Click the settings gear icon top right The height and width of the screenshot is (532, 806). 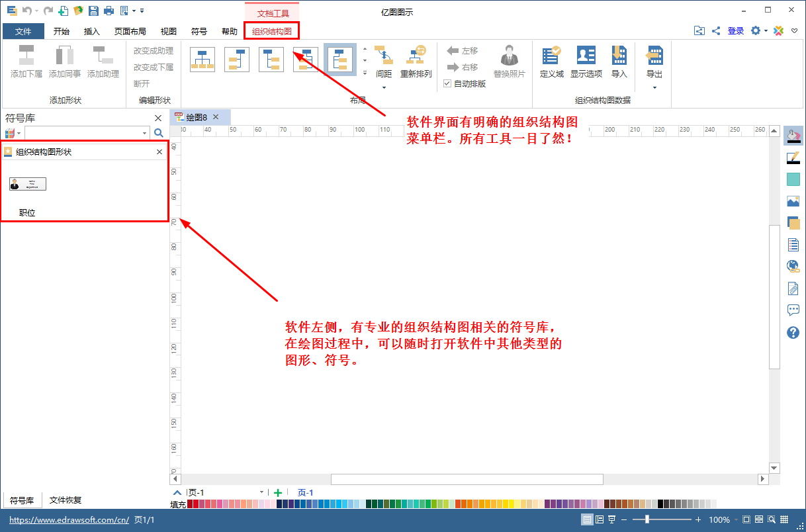click(x=756, y=30)
